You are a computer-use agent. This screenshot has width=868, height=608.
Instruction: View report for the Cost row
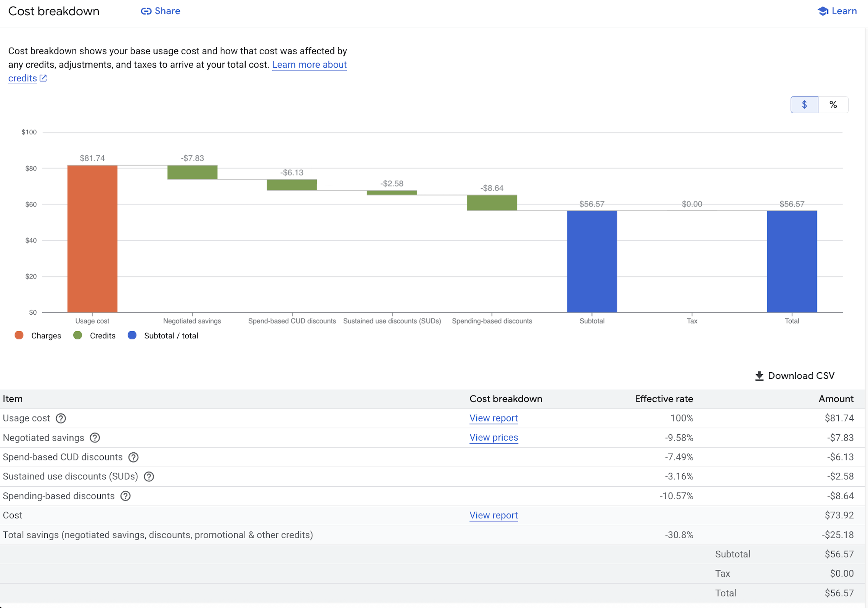[x=493, y=515]
